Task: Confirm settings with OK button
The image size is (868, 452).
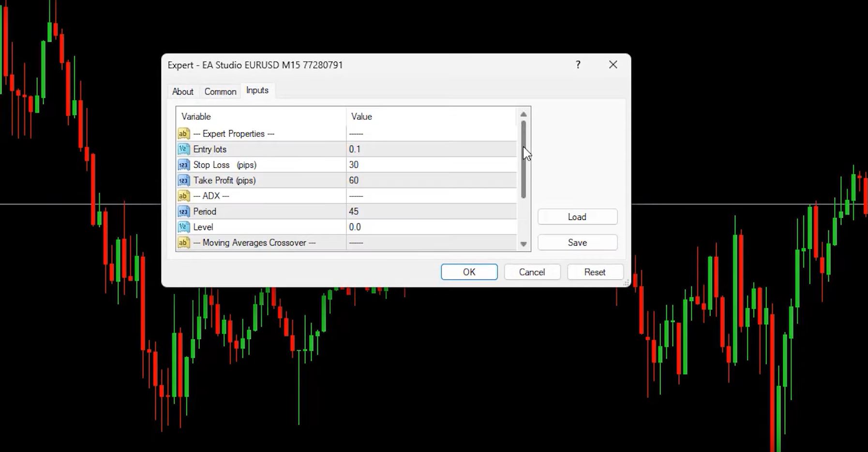Action: tap(469, 272)
